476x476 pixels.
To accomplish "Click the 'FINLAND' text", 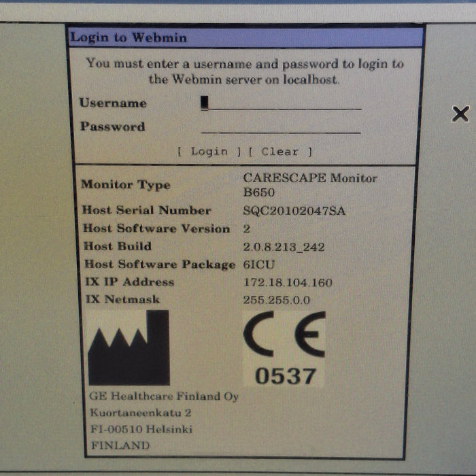I will 120,445.
